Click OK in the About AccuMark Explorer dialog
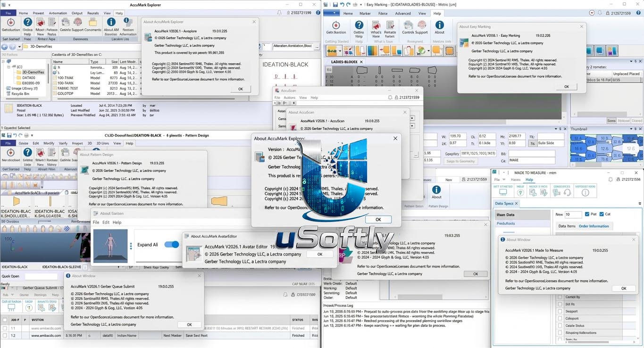This screenshot has width=644, height=348. 241,89
